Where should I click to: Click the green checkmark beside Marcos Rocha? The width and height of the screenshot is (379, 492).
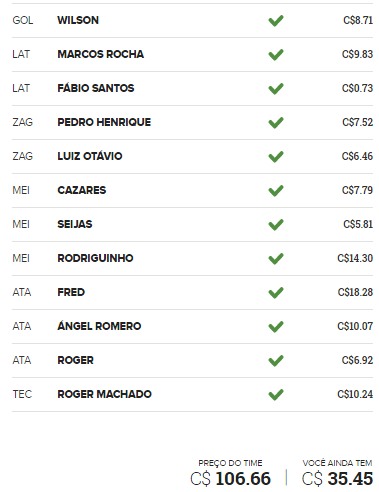[276, 55]
